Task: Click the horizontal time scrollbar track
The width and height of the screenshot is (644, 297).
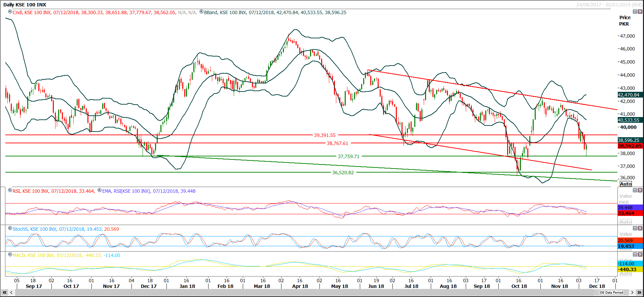Action: 322,293
